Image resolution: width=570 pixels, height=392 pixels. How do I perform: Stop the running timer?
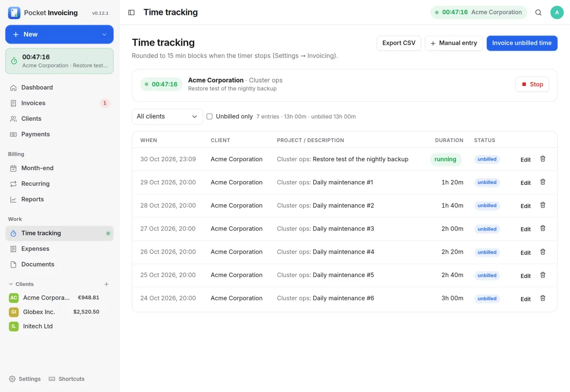click(x=532, y=84)
